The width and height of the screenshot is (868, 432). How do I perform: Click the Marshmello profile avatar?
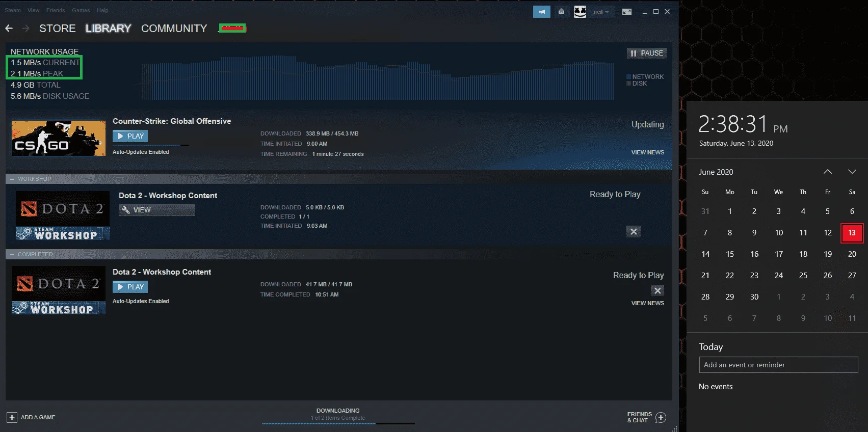coord(580,12)
